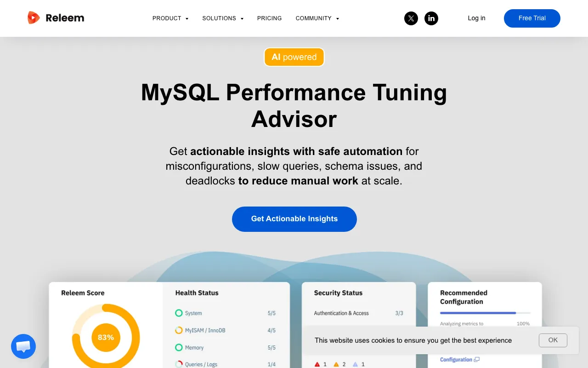588x368 pixels.
Task: Click the Authentication & Access label
Action: (341, 313)
